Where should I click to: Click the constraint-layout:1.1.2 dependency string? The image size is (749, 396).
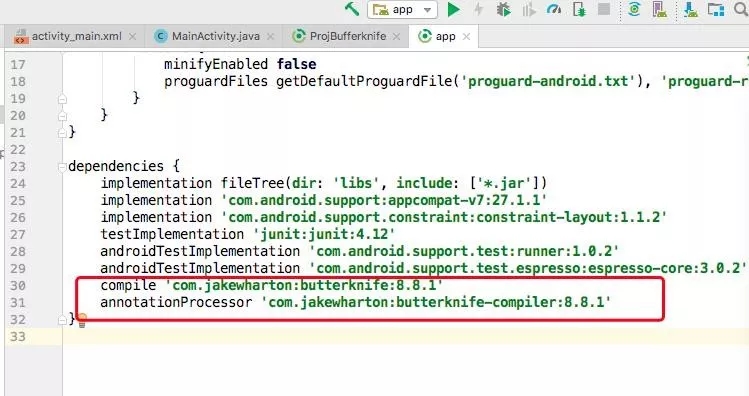(x=444, y=217)
